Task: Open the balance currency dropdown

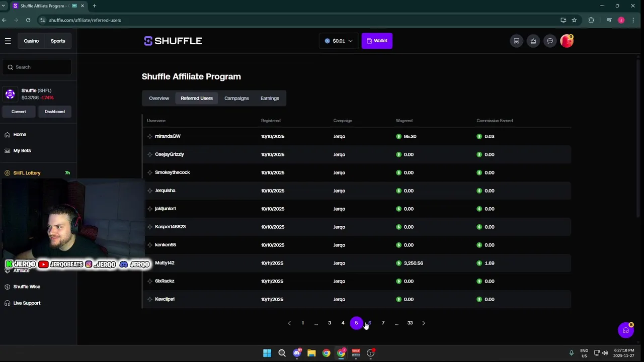Action: [339, 41]
